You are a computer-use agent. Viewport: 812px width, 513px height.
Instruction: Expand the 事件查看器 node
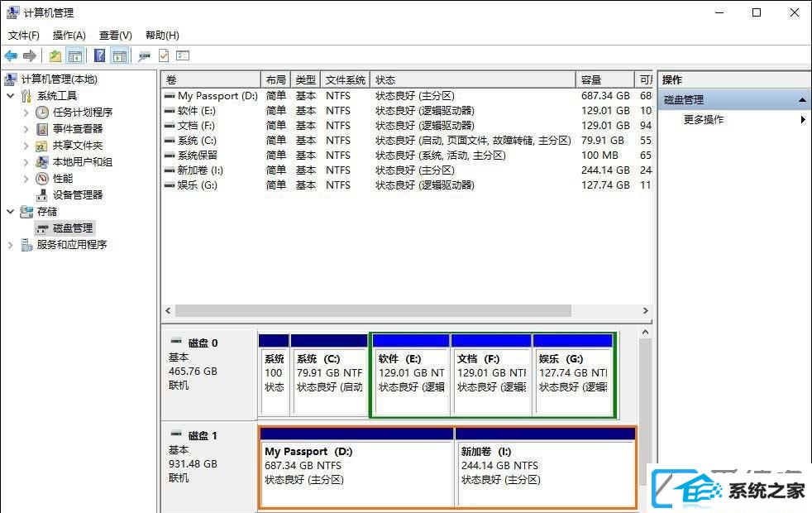coord(26,129)
